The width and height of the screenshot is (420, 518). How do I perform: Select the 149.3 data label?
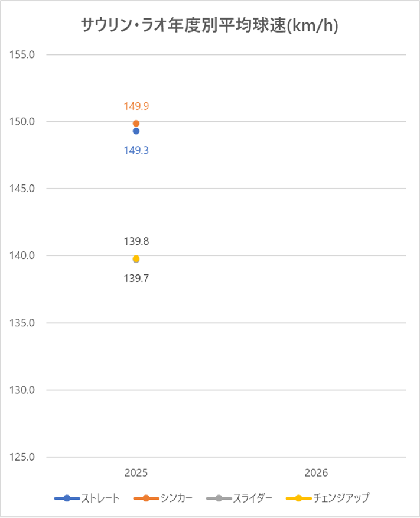(136, 150)
